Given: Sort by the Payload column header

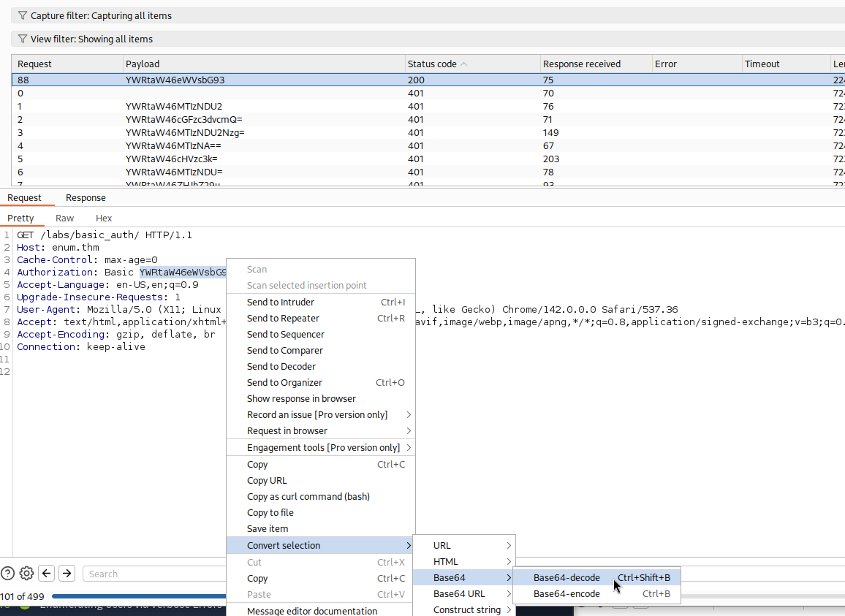Looking at the screenshot, I should [264, 64].
